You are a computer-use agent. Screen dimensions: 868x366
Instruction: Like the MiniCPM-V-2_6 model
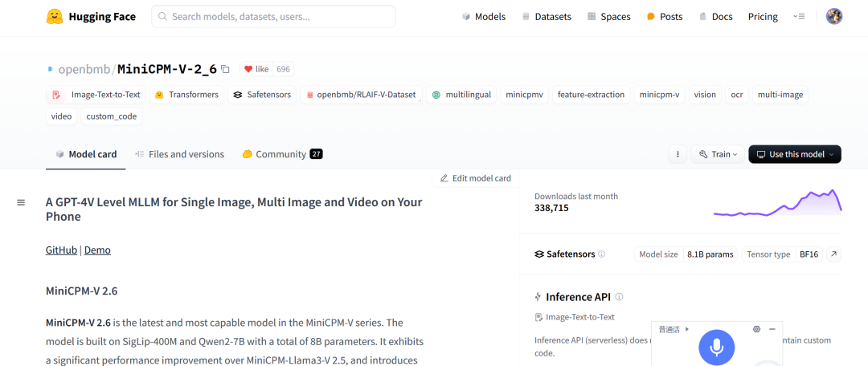pos(256,69)
